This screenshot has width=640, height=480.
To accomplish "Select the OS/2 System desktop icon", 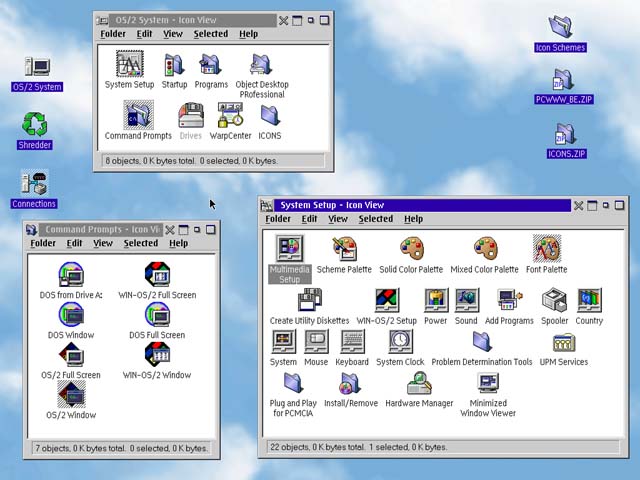I will [37, 67].
